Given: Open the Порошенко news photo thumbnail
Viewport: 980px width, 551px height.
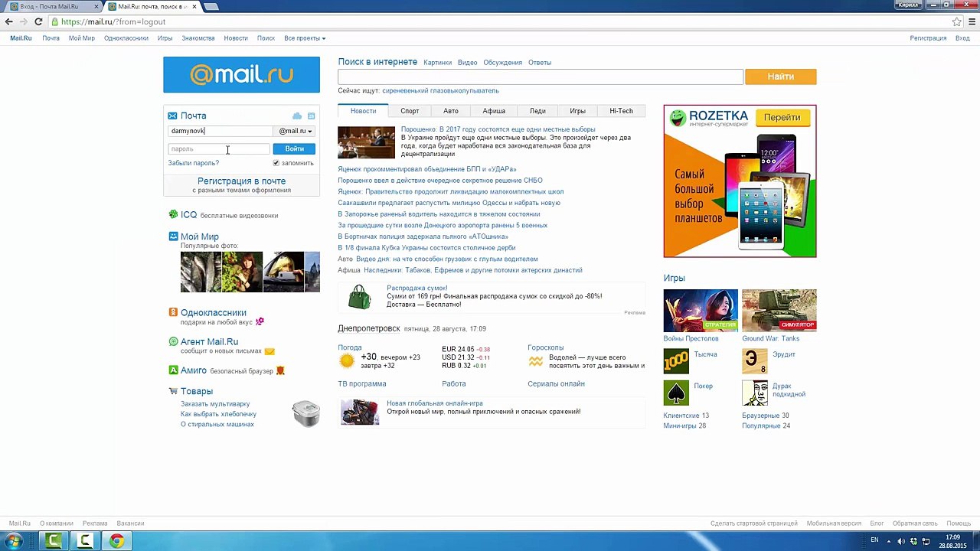Looking at the screenshot, I should [367, 142].
